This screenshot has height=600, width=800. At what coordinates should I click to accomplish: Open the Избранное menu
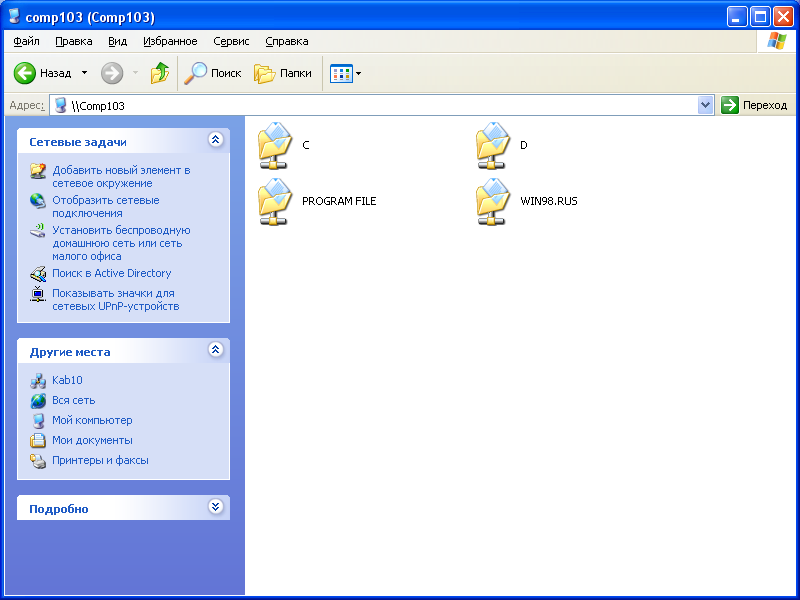tap(170, 41)
